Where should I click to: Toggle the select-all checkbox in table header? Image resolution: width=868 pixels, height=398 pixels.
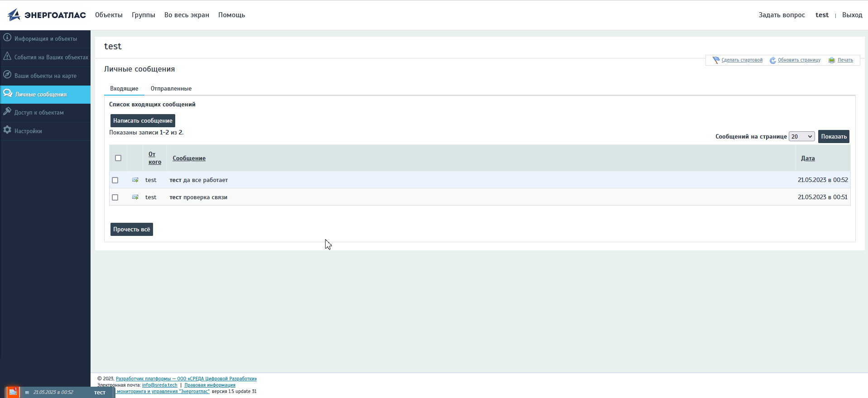coord(118,158)
